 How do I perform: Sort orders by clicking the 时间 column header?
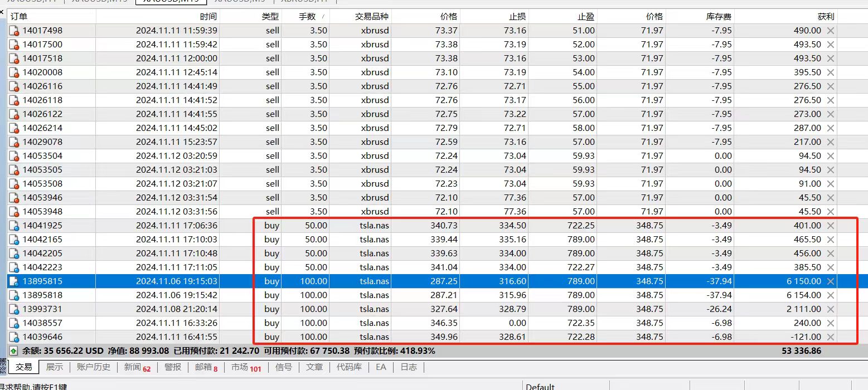[x=209, y=16]
